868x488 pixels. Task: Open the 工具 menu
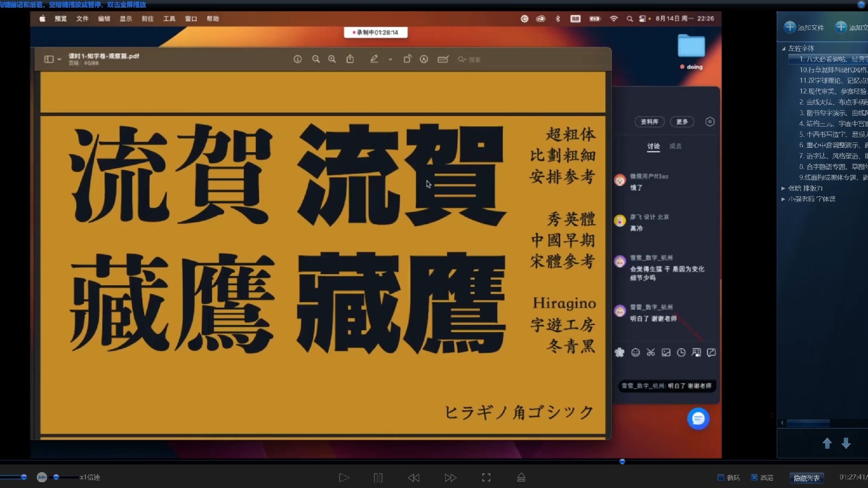(x=169, y=19)
